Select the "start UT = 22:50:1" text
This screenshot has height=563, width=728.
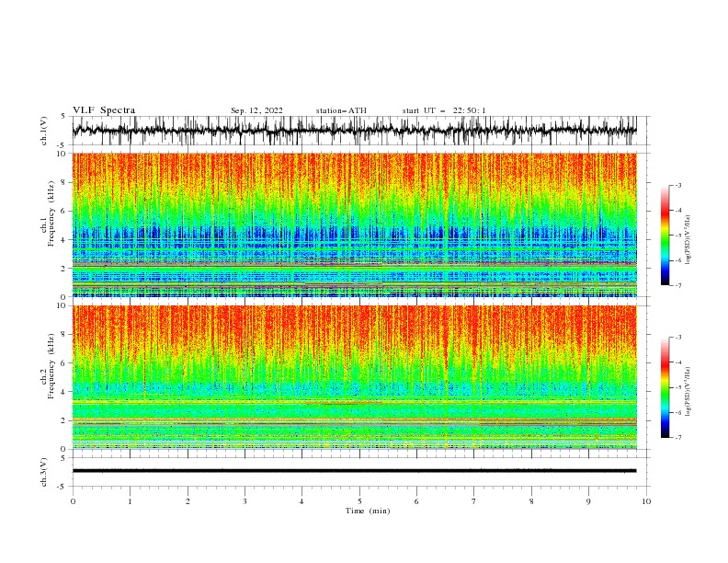click(x=444, y=110)
